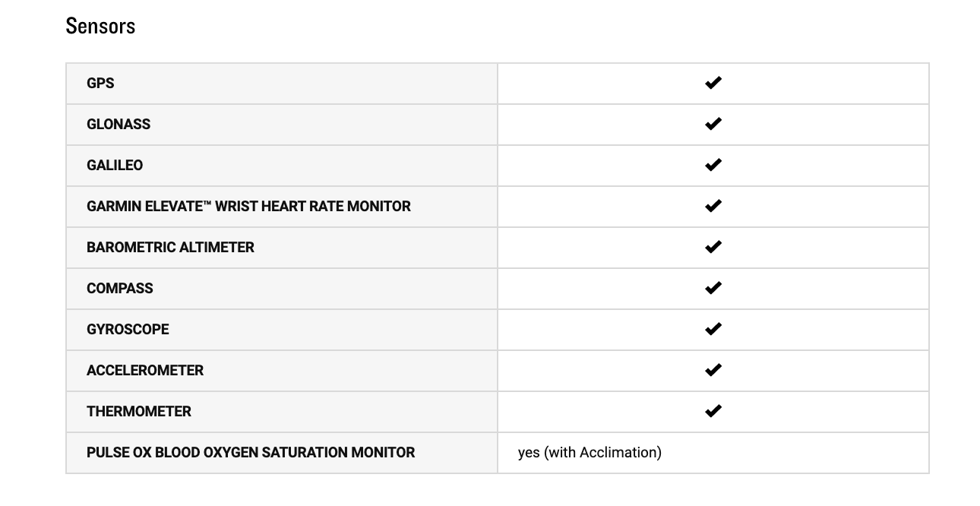Click the GPS label

pyautogui.click(x=100, y=84)
